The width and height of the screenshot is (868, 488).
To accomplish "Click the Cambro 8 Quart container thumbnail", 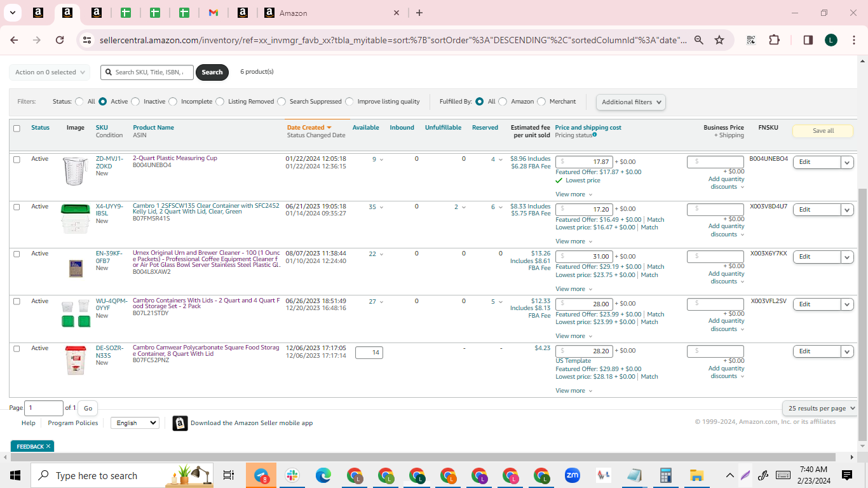I will 76,360.
